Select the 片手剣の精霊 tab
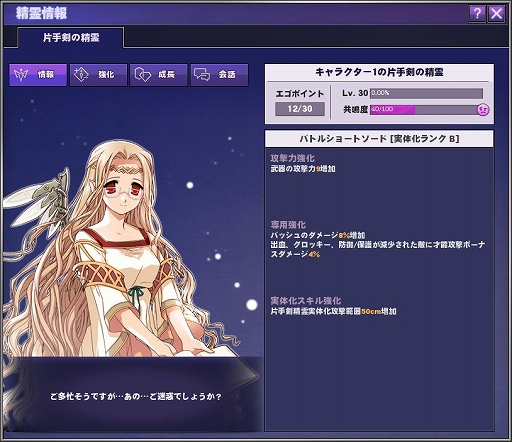The height and width of the screenshot is (442, 512). [71, 38]
